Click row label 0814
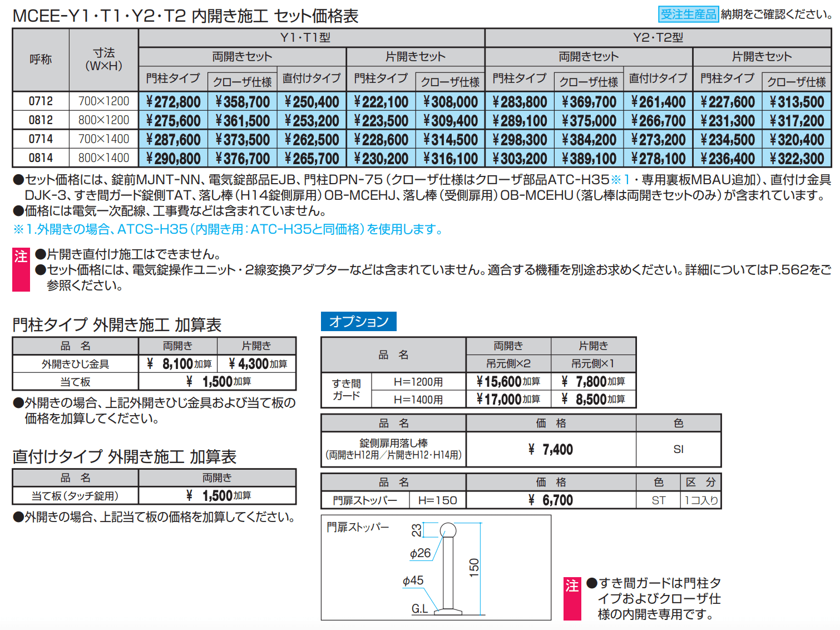 coord(41,158)
